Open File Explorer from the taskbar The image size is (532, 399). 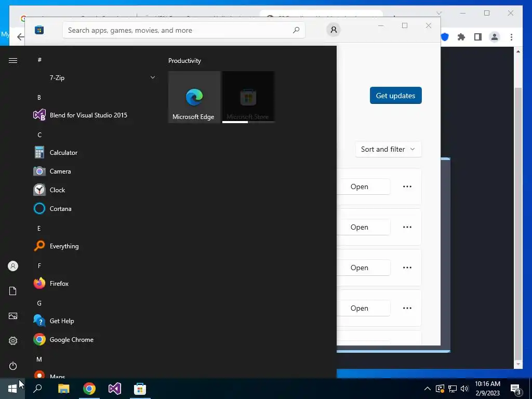click(63, 389)
